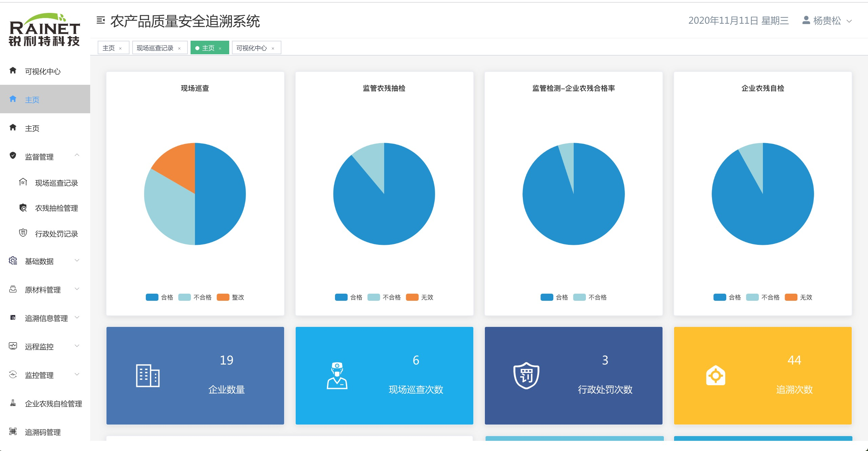The height and width of the screenshot is (451, 868).
Task: Click the 行政处罚次数 card showing 3
Action: point(574,375)
